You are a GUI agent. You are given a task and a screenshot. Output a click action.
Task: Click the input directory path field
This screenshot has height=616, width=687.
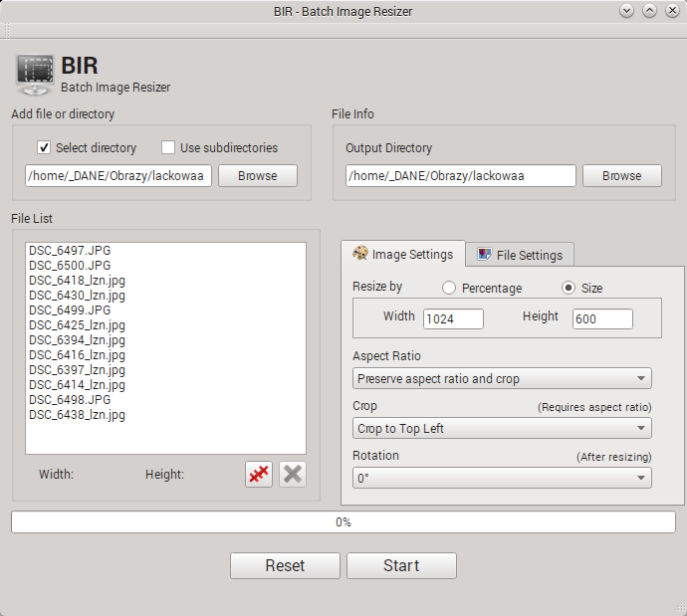[118, 175]
